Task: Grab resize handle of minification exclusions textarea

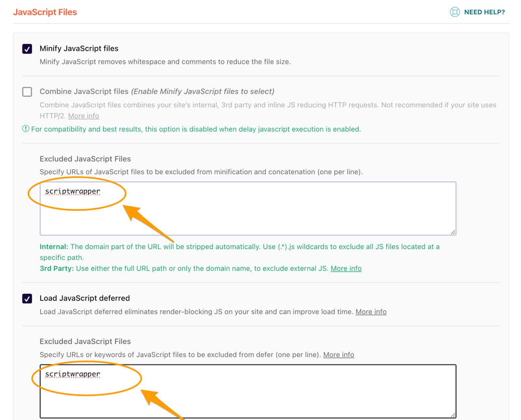Action: coord(453,232)
